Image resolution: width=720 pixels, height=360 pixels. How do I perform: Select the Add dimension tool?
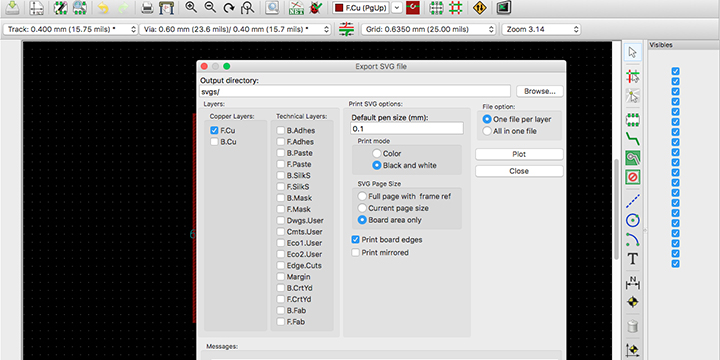click(x=633, y=282)
